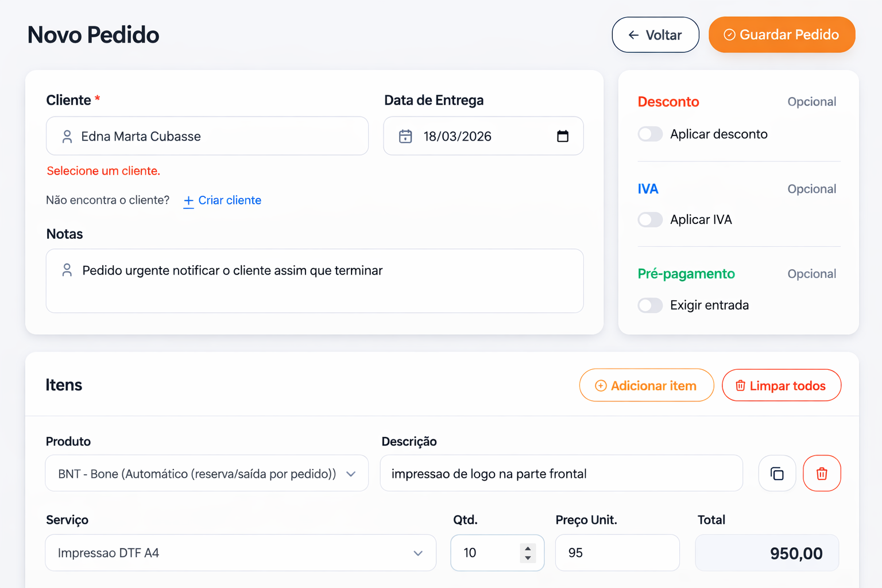Click the calendar icon left of 18/03/2026
882x588 pixels.
[405, 137]
